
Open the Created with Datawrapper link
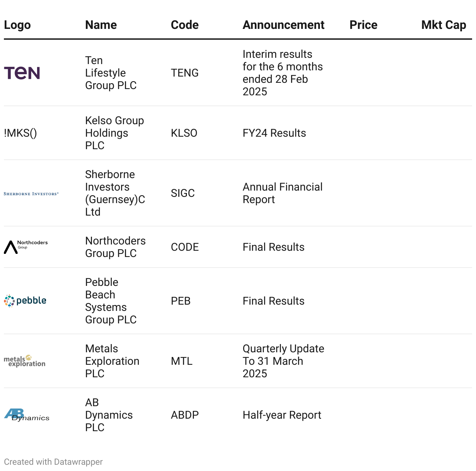[53, 462]
